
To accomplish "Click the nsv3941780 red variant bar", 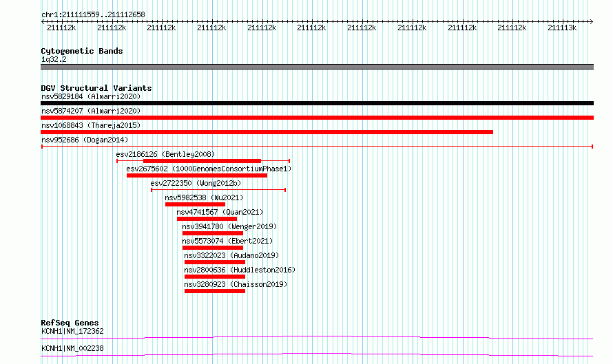I will (x=213, y=233).
